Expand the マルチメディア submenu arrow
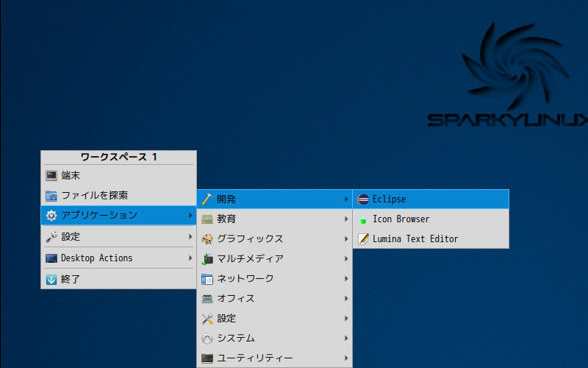588x368 pixels. [x=346, y=259]
